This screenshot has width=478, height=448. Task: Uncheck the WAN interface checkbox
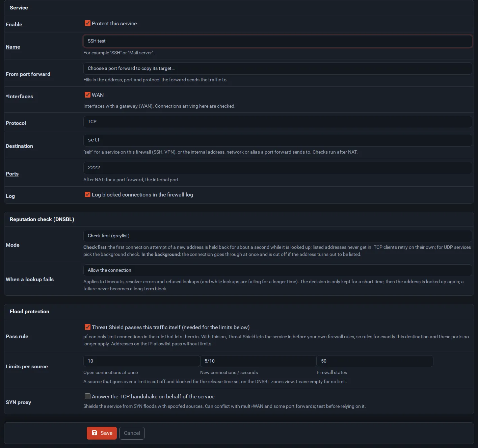[x=87, y=95]
